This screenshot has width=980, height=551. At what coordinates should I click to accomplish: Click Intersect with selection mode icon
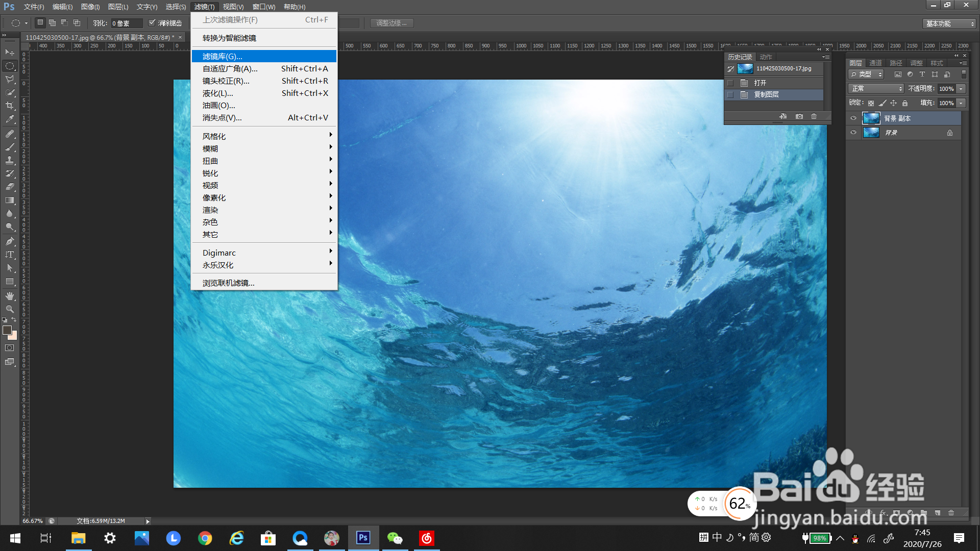[77, 23]
